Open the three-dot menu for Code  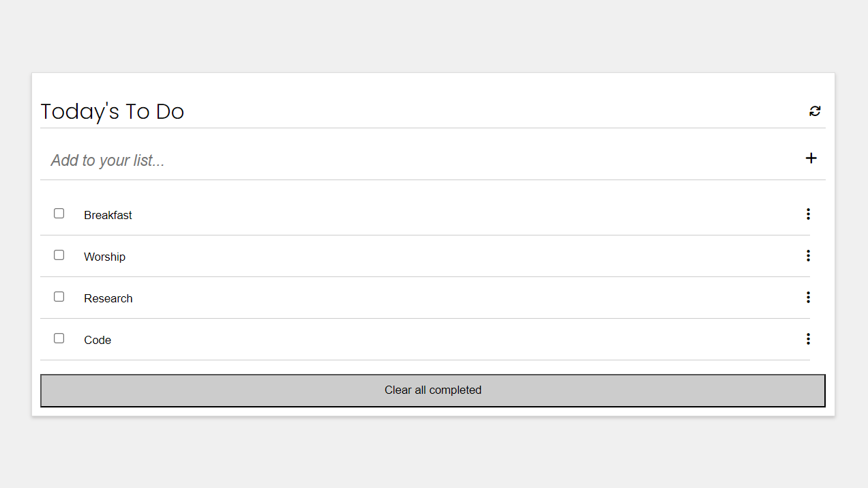point(808,339)
